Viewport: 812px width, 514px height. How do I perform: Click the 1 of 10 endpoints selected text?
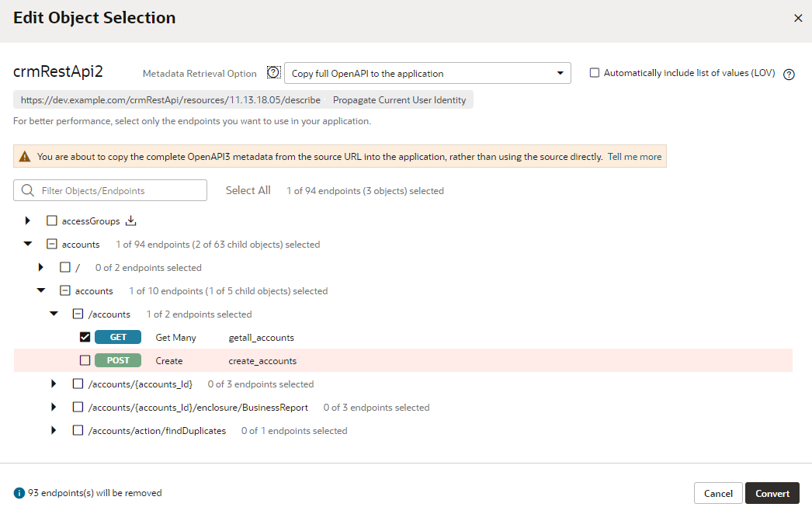pos(228,291)
